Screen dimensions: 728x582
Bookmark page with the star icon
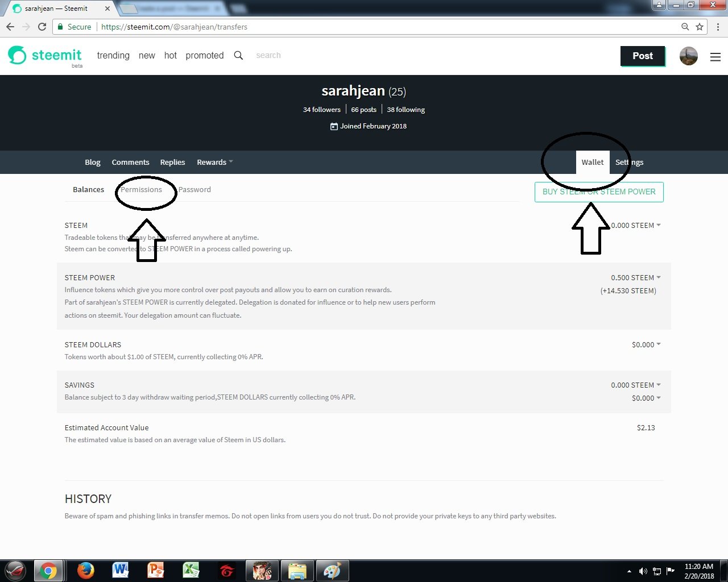click(700, 27)
